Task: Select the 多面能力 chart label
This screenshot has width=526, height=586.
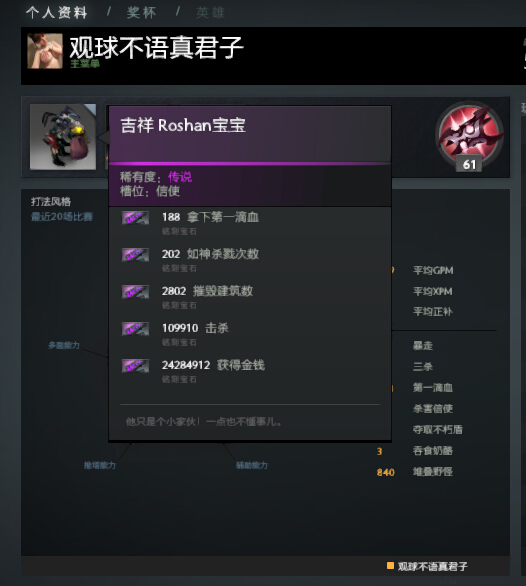Action: [64, 345]
